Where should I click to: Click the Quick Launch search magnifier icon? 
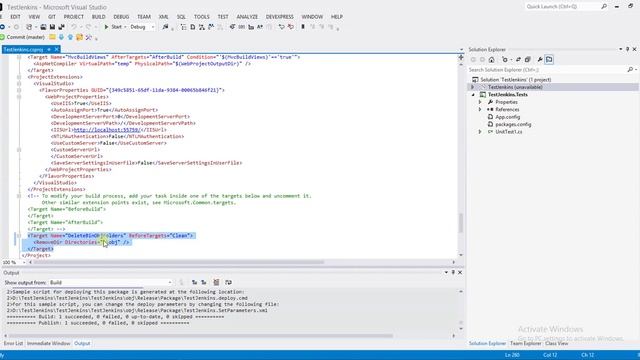(604, 7)
